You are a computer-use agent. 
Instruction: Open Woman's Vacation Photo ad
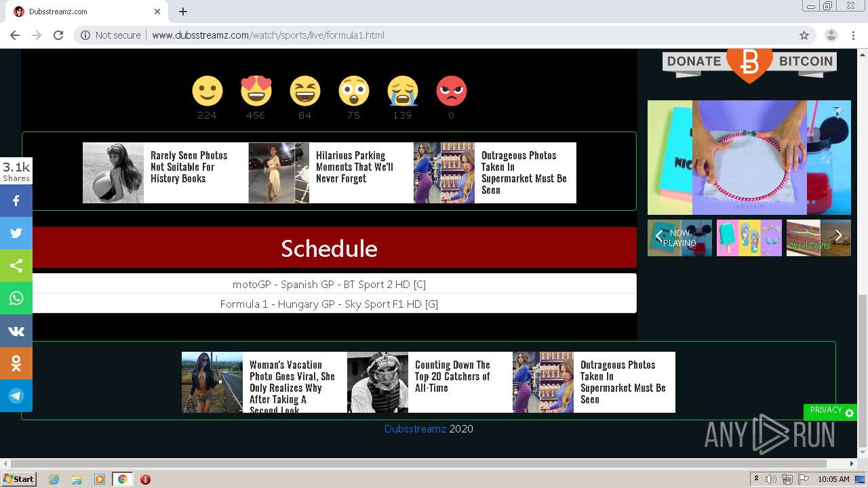pyautogui.click(x=264, y=382)
